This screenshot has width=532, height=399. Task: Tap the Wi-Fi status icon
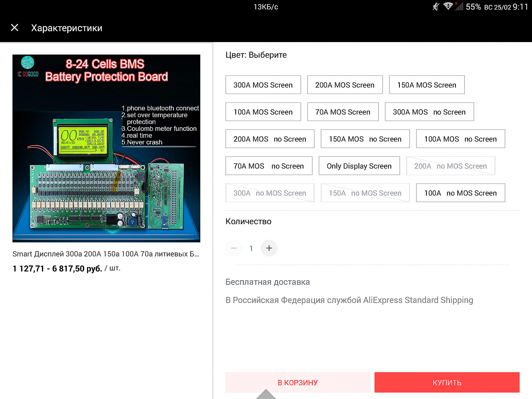(x=448, y=6)
